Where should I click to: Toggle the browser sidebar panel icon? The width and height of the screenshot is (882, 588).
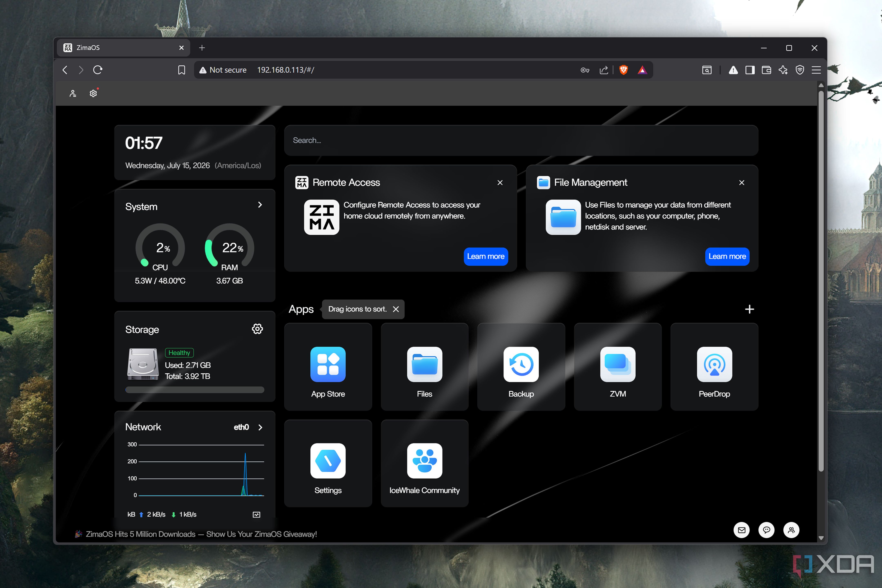click(750, 70)
